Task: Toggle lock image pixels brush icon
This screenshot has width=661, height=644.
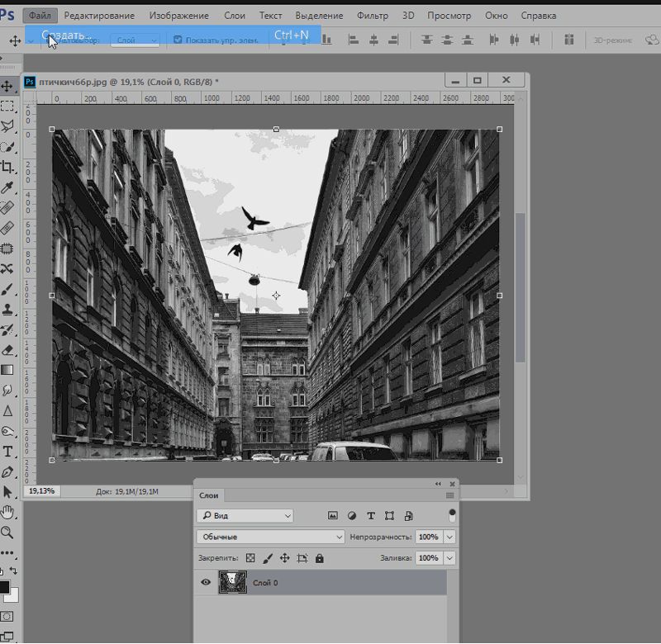Action: tap(268, 558)
